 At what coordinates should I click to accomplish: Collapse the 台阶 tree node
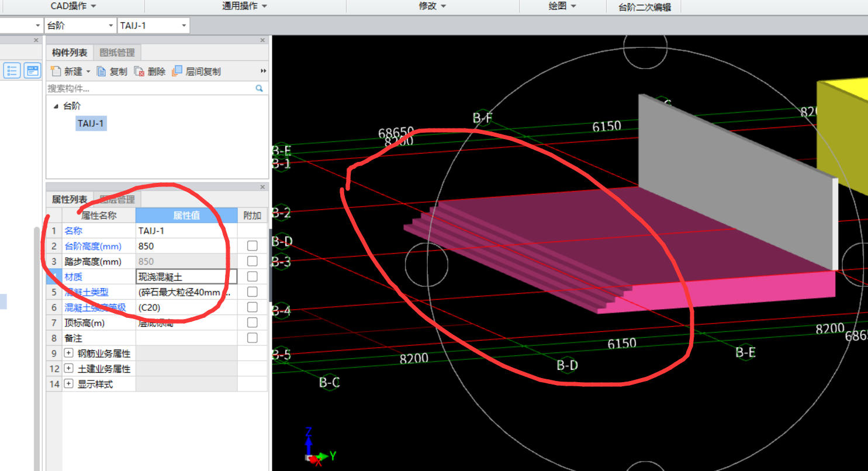tap(56, 106)
